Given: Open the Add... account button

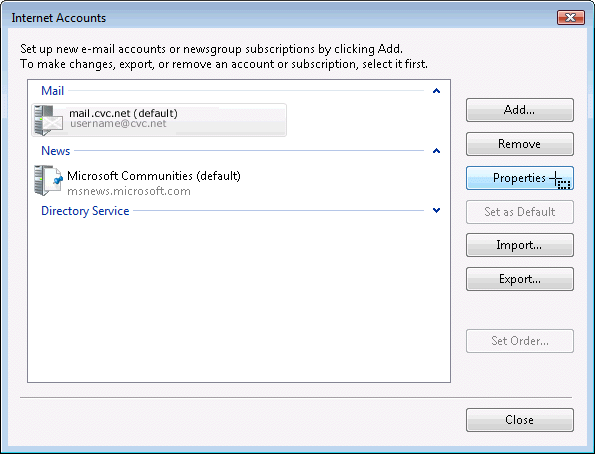Looking at the screenshot, I should click(519, 110).
